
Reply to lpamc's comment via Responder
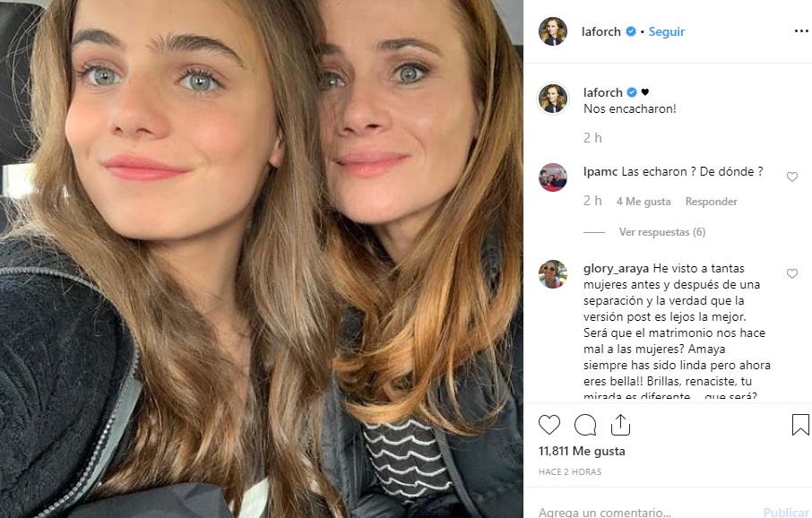711,202
